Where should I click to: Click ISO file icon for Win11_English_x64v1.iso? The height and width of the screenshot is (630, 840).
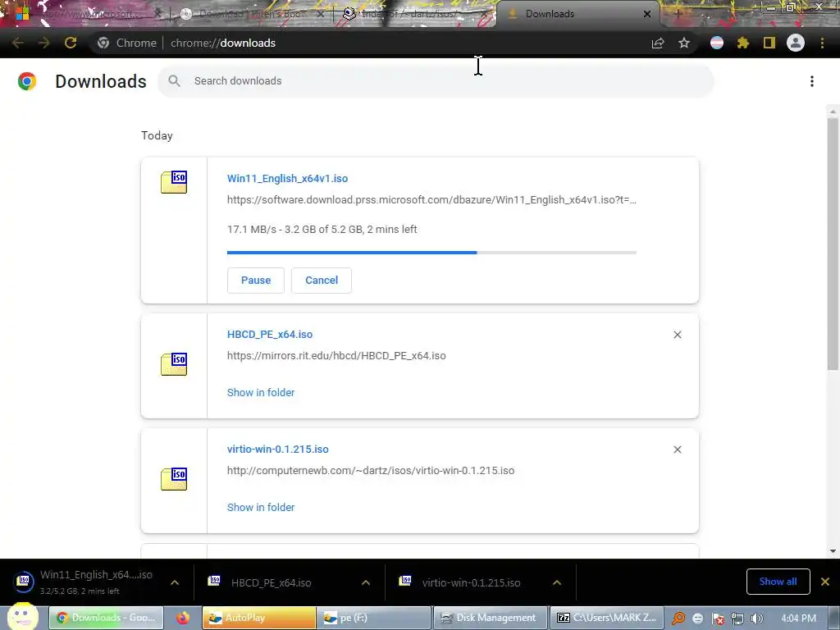tap(174, 182)
